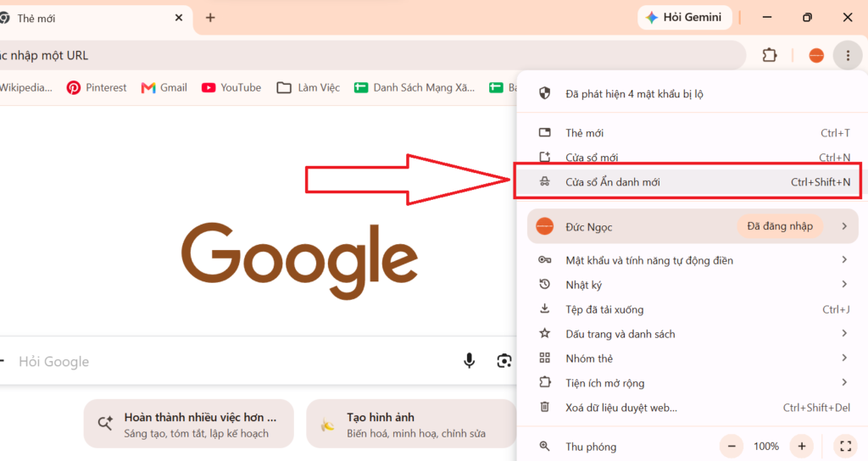
Task: Open the Đức Ngọc profile row
Action: coord(692,226)
